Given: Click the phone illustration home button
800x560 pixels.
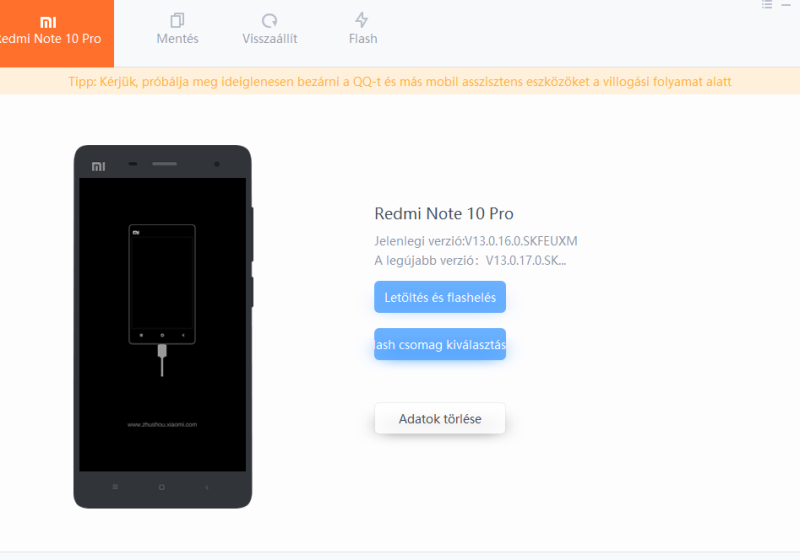Looking at the screenshot, I should tap(162, 487).
